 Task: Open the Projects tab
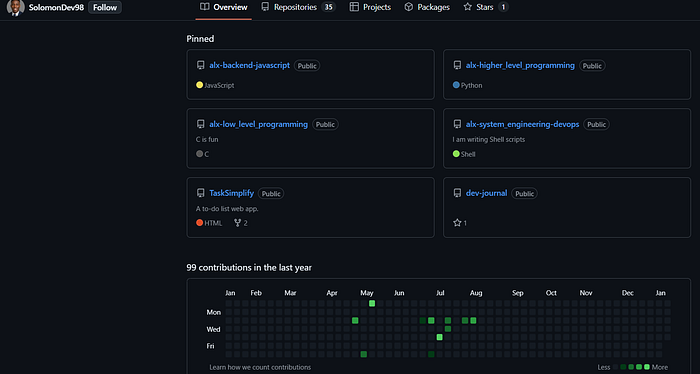(370, 7)
